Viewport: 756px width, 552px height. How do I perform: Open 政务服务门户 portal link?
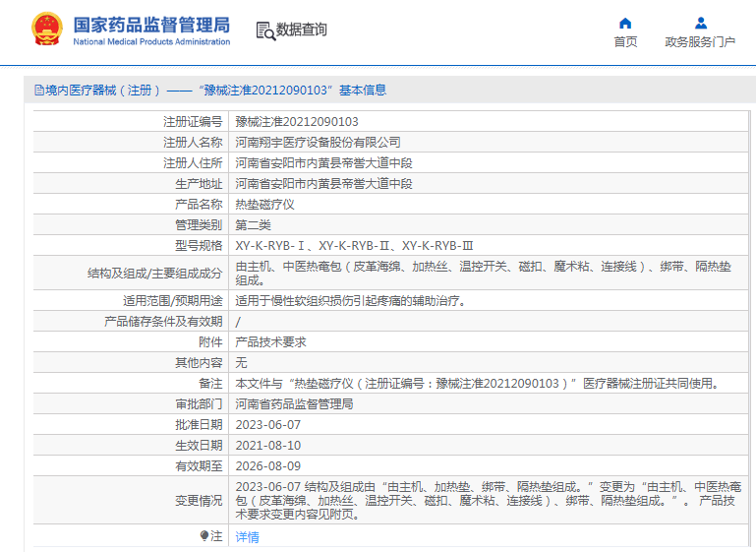[700, 42]
